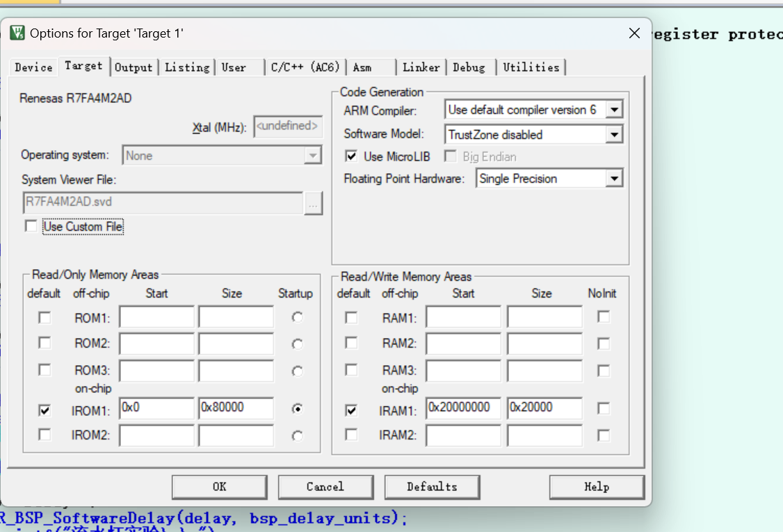783x532 pixels.
Task: Enable NoInit for RAM2
Action: pyautogui.click(x=603, y=344)
